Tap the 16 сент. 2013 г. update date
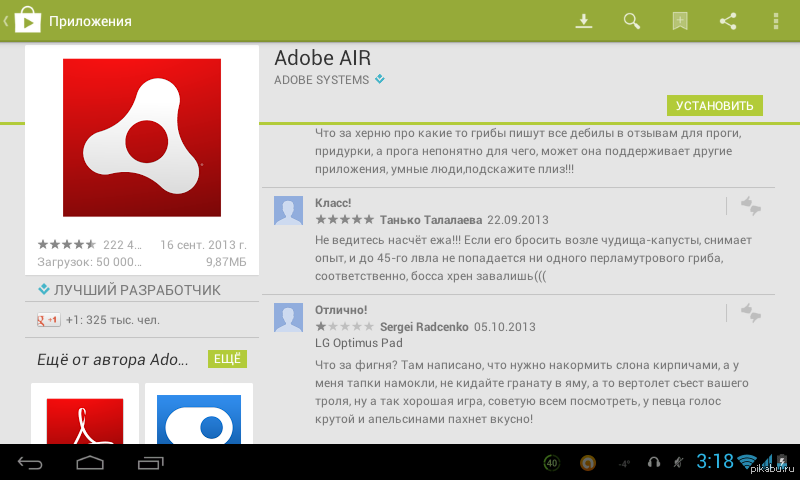 tap(203, 245)
